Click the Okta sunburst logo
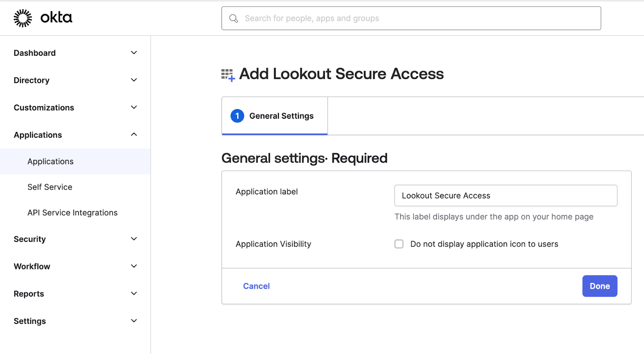 coord(23,18)
